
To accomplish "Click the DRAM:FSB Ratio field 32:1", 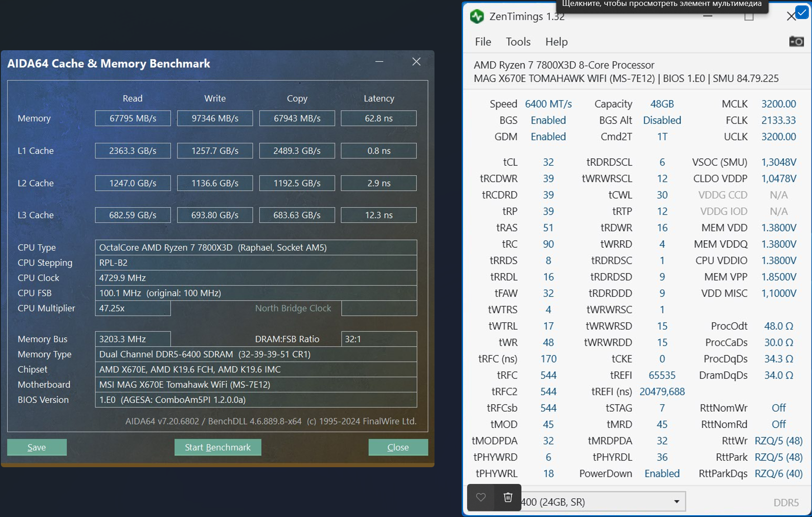I will point(379,339).
